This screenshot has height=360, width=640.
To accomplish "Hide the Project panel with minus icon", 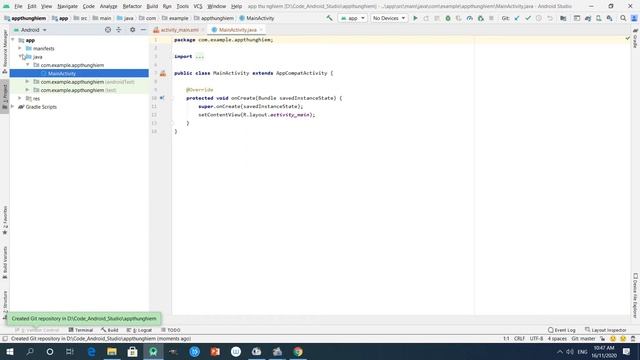I will pos(143,30).
